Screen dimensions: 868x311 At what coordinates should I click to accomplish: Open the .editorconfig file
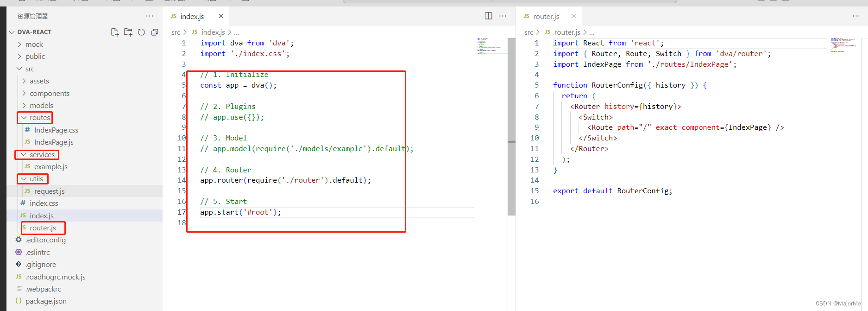coord(84,240)
